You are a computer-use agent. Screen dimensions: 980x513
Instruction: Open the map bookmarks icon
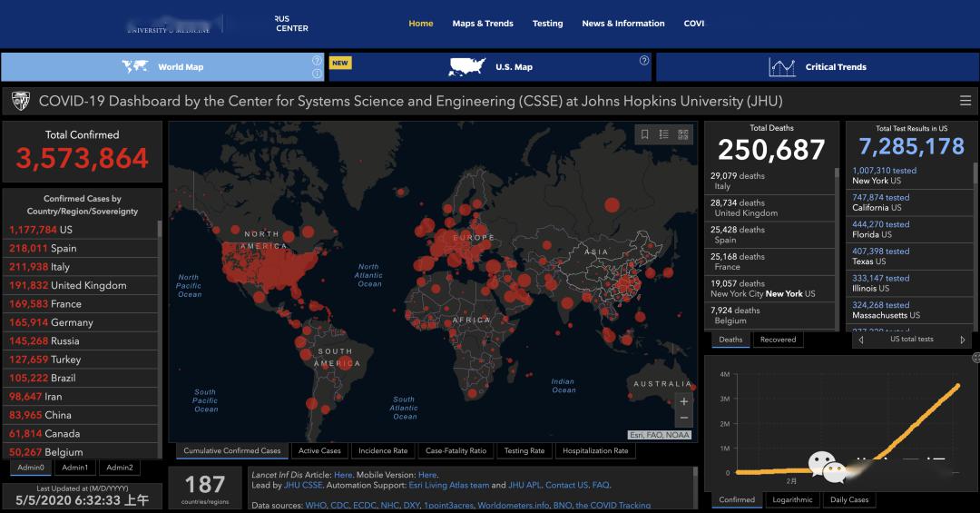(645, 134)
